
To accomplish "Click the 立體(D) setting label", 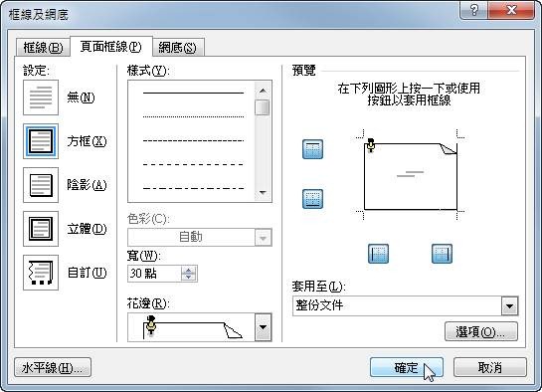I will 87,229.
